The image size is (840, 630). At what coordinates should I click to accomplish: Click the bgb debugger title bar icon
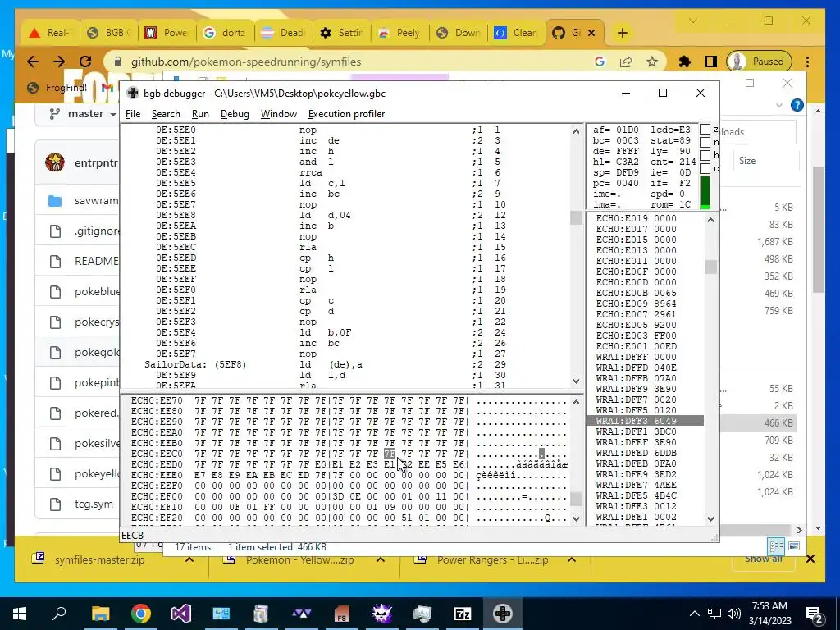(x=133, y=94)
